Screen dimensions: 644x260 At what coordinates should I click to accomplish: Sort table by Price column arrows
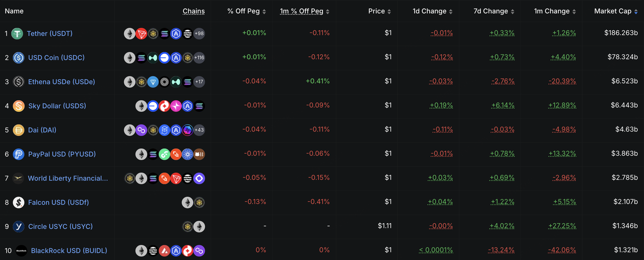tap(389, 11)
